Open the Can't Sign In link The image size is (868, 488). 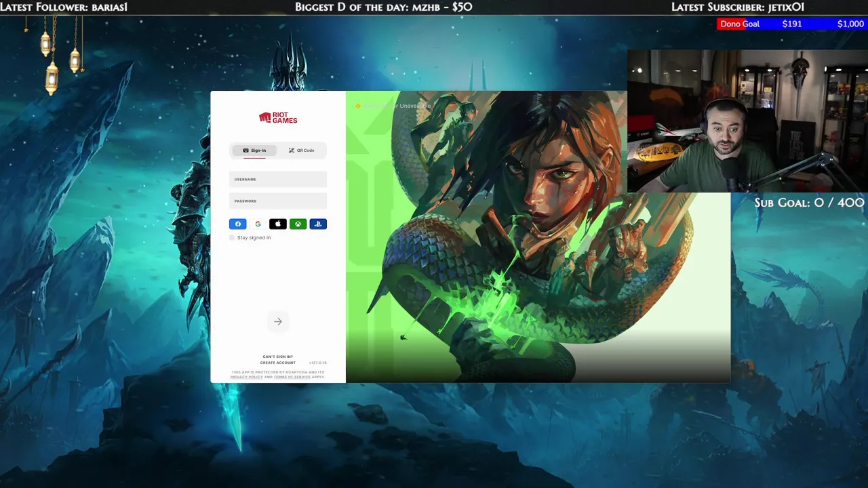(x=278, y=357)
